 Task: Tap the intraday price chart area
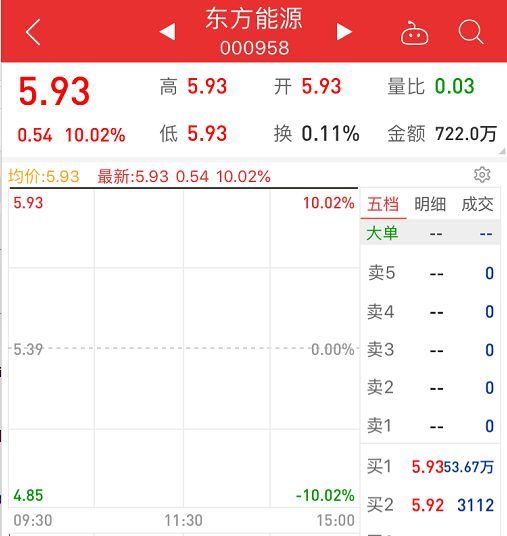tap(184, 349)
